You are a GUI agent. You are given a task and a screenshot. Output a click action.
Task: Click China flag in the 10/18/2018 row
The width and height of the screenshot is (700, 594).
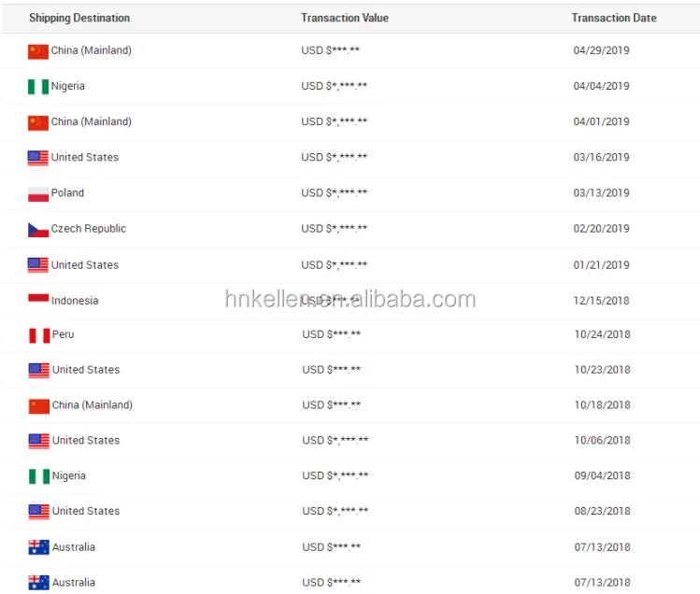pos(39,406)
